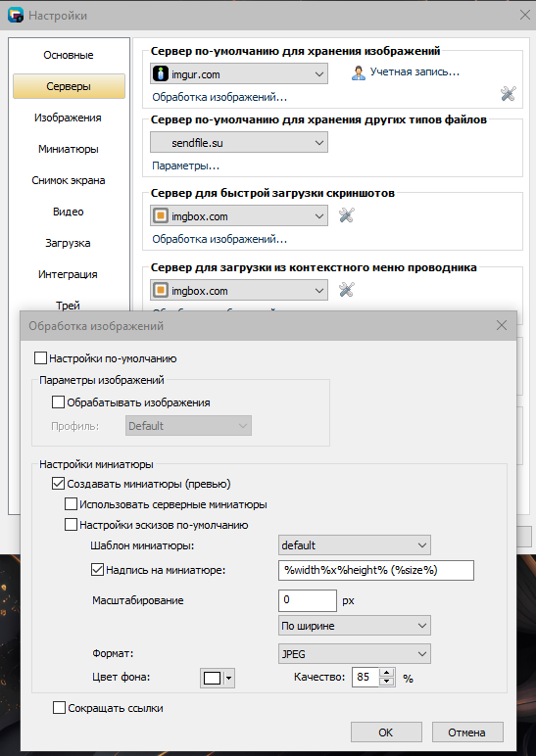Open Интеграция settings tab
The image size is (536, 756).
69,274
